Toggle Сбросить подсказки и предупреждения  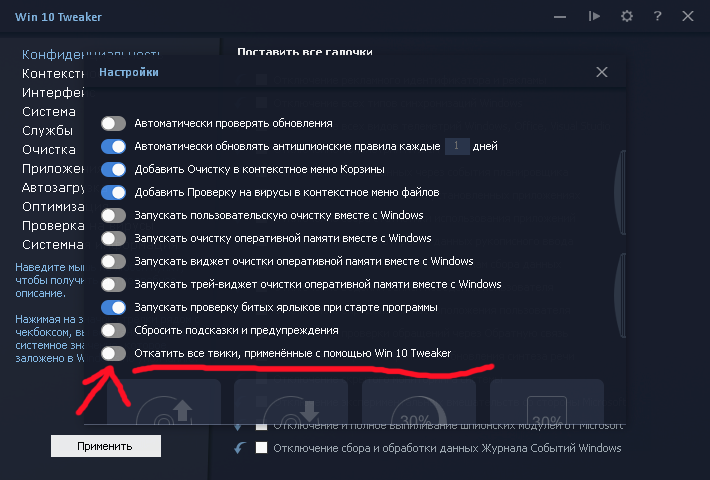pos(113,330)
